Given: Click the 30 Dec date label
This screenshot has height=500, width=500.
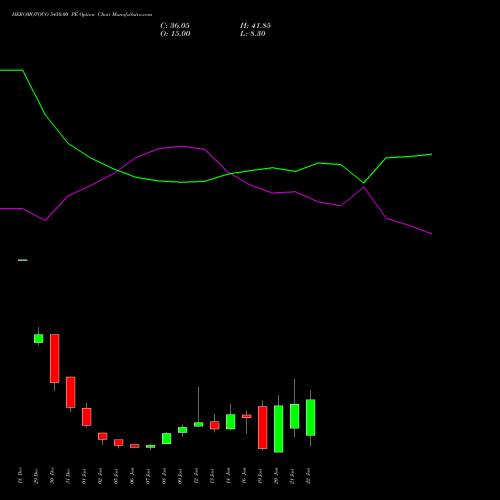Looking at the screenshot, I should coord(52,476).
